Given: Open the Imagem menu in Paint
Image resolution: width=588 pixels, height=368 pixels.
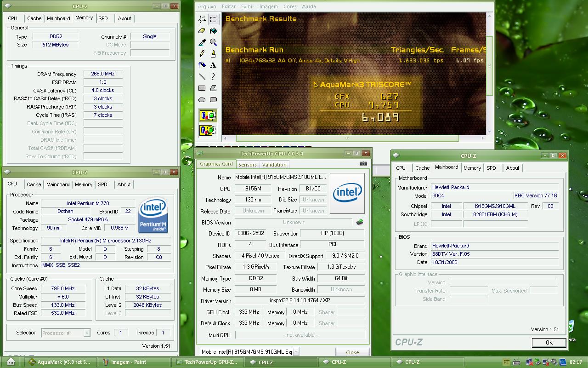Looking at the screenshot, I should tap(268, 6).
